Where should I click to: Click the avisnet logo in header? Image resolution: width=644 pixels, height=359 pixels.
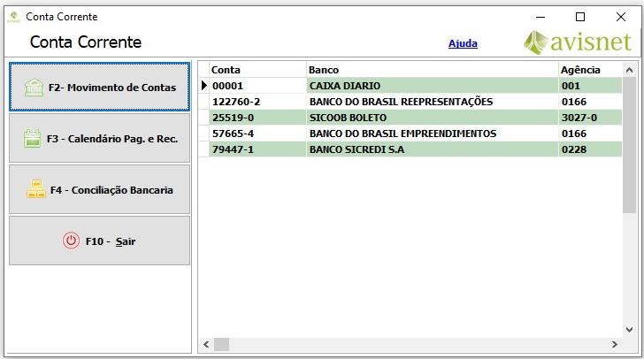[x=577, y=42]
